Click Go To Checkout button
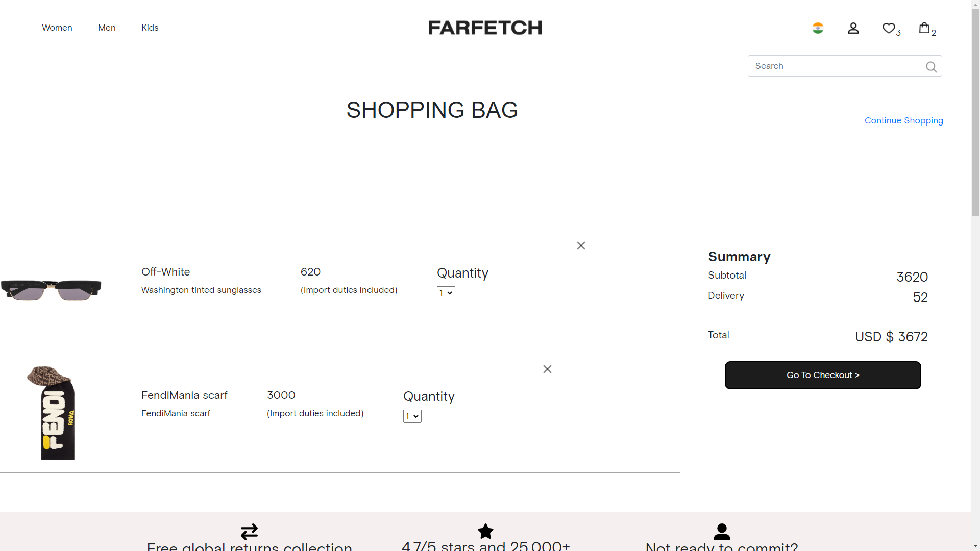The image size is (980, 551). point(823,375)
